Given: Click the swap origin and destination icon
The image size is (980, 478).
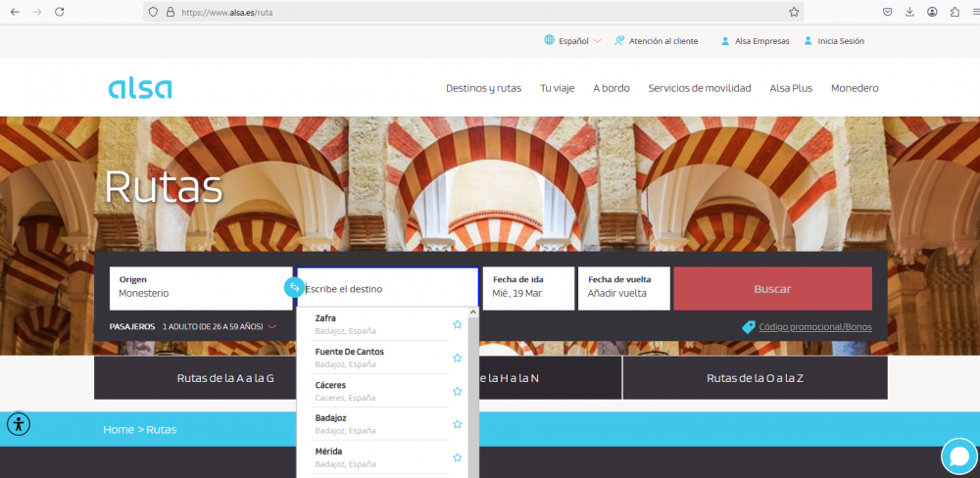Looking at the screenshot, I should (x=294, y=288).
